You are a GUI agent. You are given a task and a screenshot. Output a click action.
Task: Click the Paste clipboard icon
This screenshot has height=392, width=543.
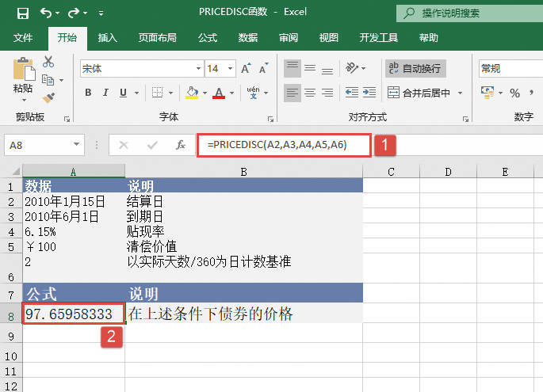[24, 74]
